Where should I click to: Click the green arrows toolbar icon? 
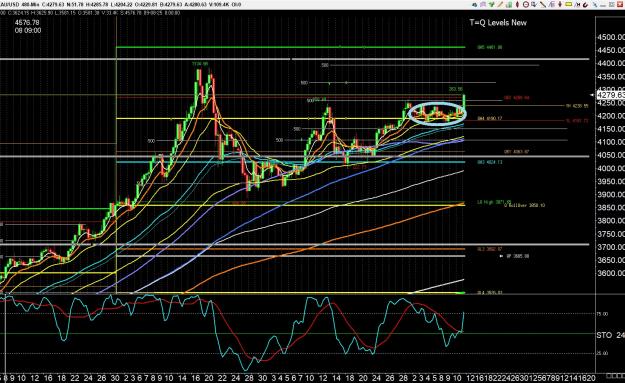pos(491,4)
